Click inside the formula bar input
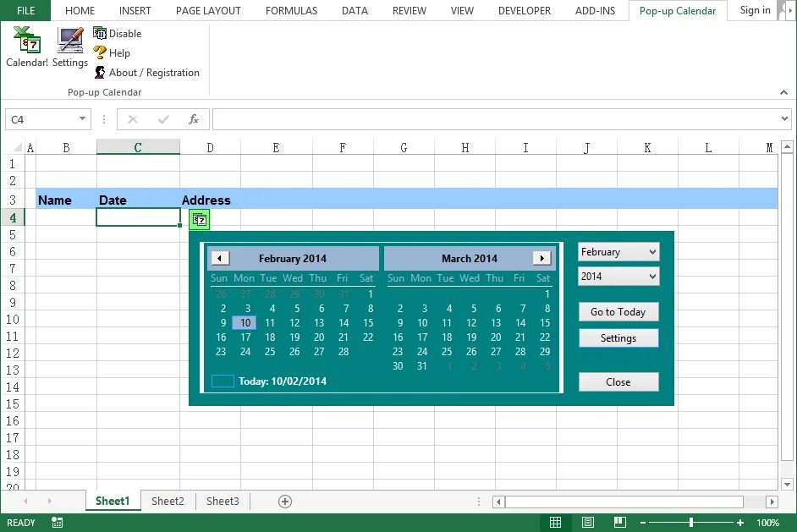The image size is (797, 532). [497, 119]
